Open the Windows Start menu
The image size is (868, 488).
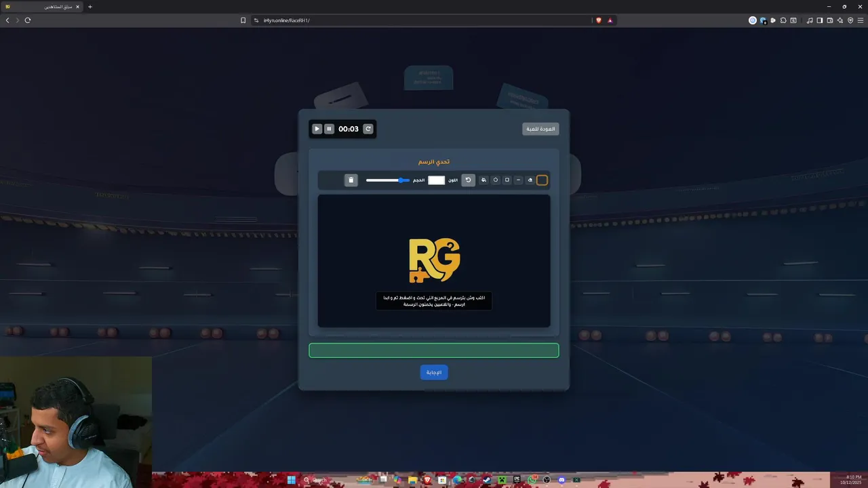click(291, 480)
